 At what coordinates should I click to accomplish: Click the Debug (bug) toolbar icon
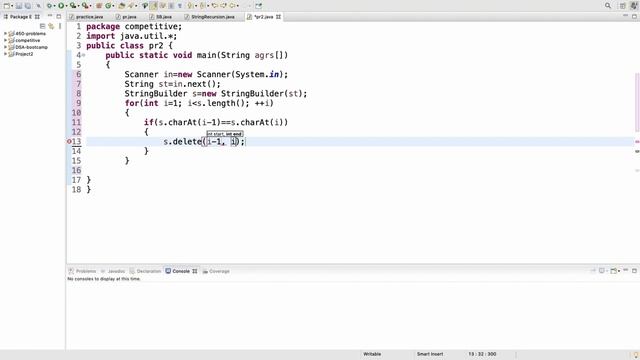[49, 6]
